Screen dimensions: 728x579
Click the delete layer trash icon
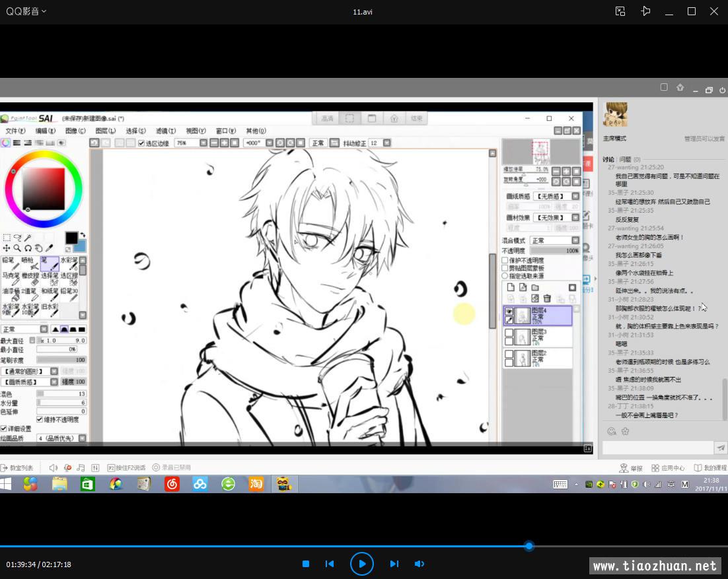point(547,298)
